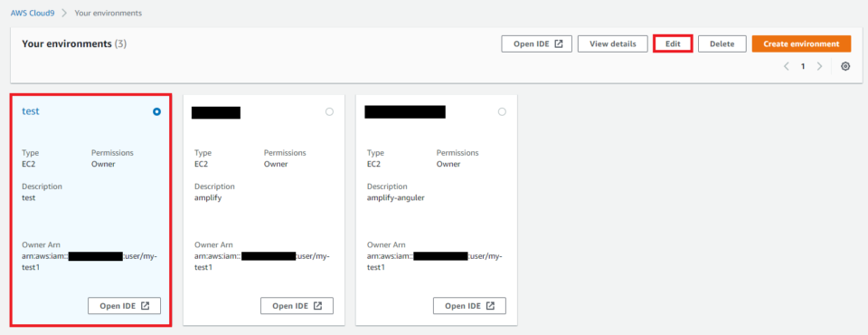Click the Delete button

coord(722,43)
